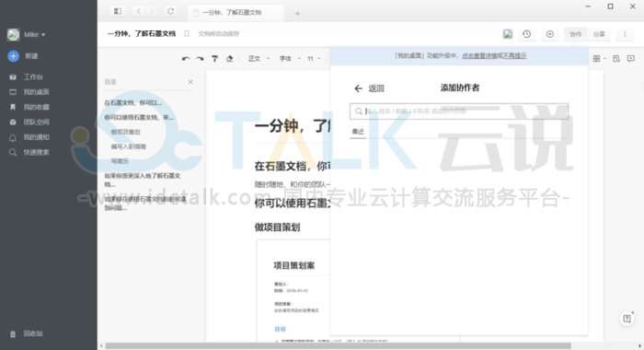Image resolution: width=644 pixels, height=350 pixels.
Task: Jump to outline item 如果你想更深入地了解石墨文档
Action: pyautogui.click(x=142, y=180)
